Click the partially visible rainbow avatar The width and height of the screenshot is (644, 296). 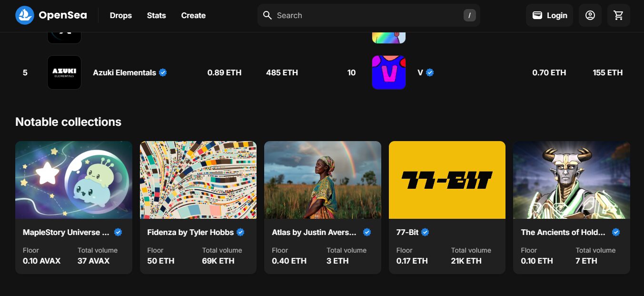click(x=389, y=38)
